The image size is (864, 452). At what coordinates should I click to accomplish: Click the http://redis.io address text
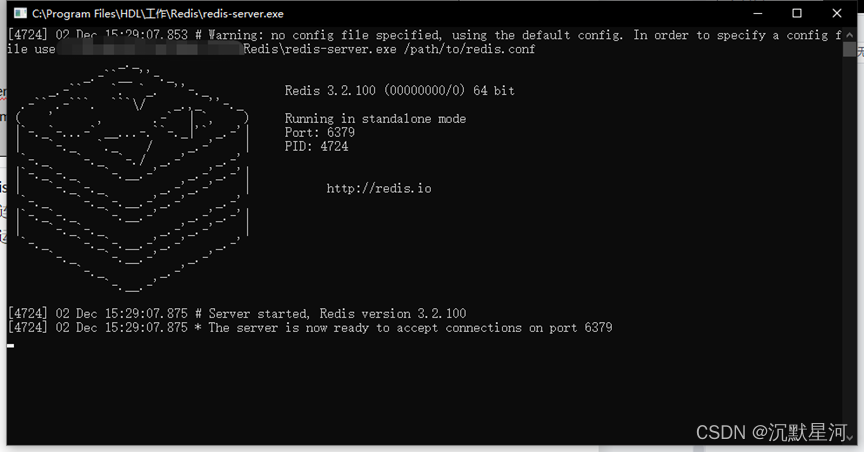coord(379,189)
